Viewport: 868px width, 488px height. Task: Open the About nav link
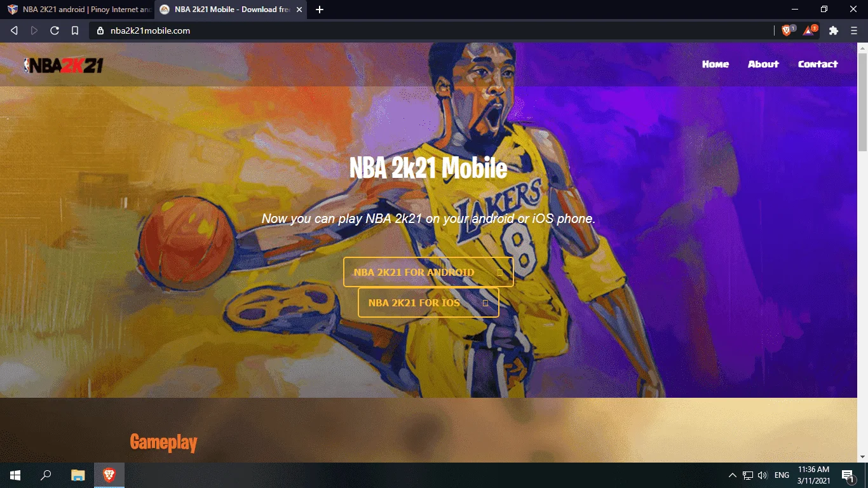tap(763, 64)
